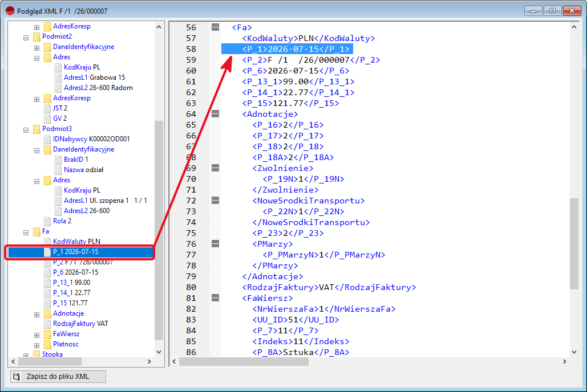Collapse the Podmiot2 tree node
This screenshot has height=392, width=587.
point(26,38)
